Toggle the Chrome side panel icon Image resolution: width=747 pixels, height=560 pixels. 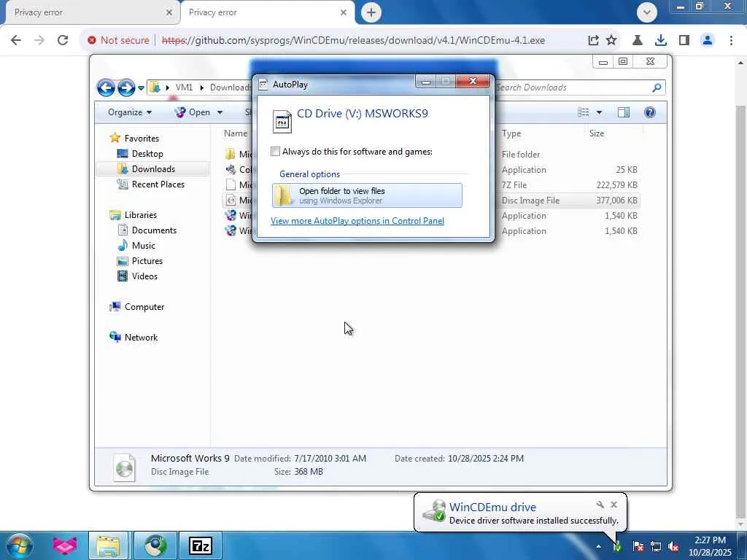click(684, 41)
